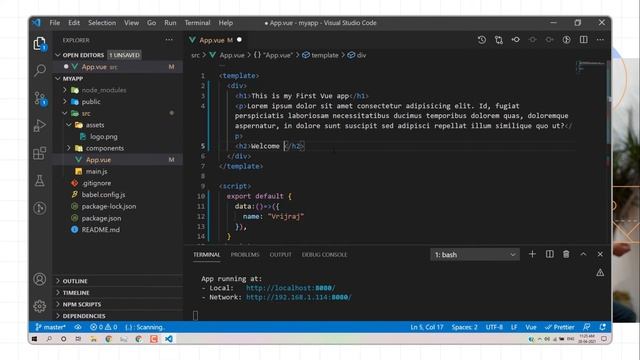Create a new terminal with plus icon
Image resolution: width=640 pixels, height=360 pixels.
pyautogui.click(x=532, y=254)
